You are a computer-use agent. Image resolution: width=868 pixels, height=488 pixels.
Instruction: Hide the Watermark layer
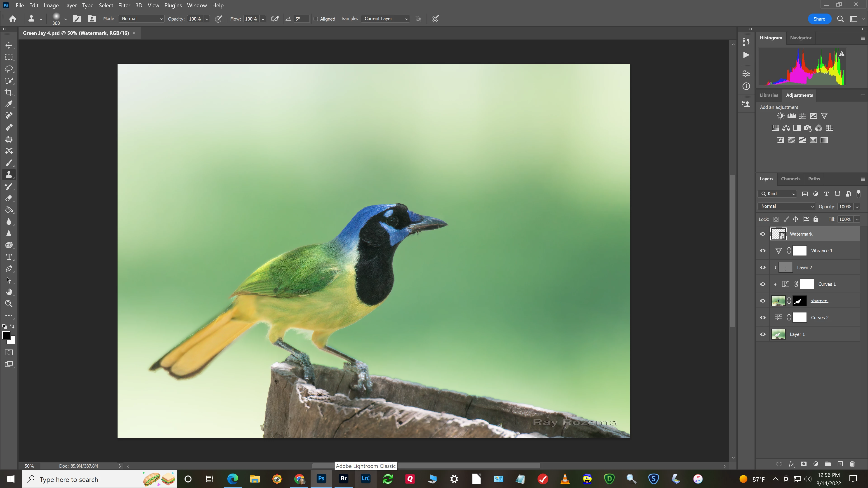[763, 234]
